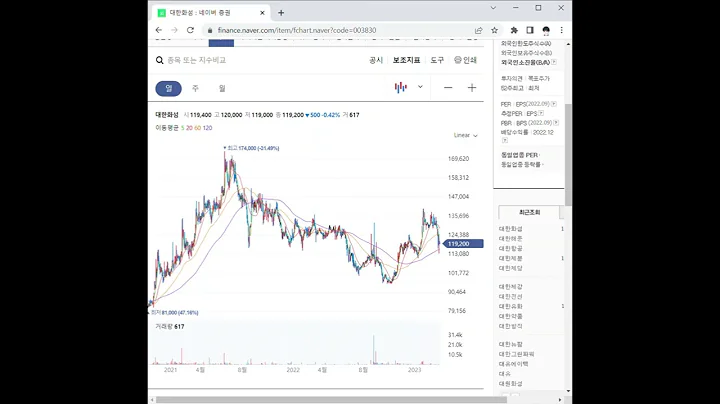Open 대한해운 in the recent list
The image size is (720, 404).
click(x=511, y=239)
